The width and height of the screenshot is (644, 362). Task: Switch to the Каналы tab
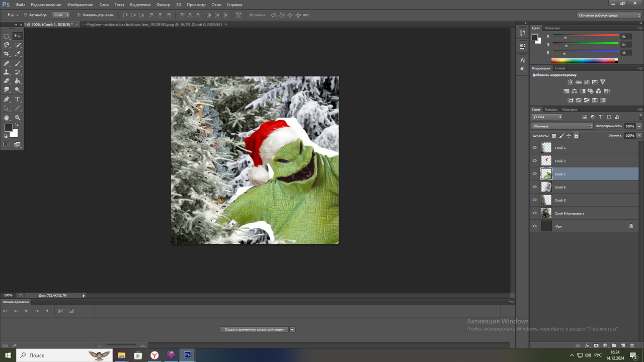551,109
